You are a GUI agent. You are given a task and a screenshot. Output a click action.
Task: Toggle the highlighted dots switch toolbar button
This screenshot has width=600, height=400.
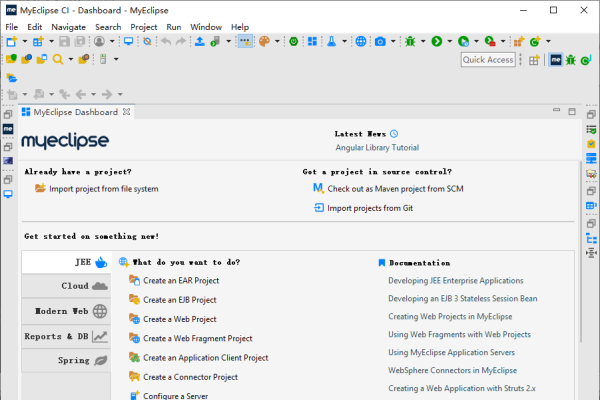[x=245, y=41]
